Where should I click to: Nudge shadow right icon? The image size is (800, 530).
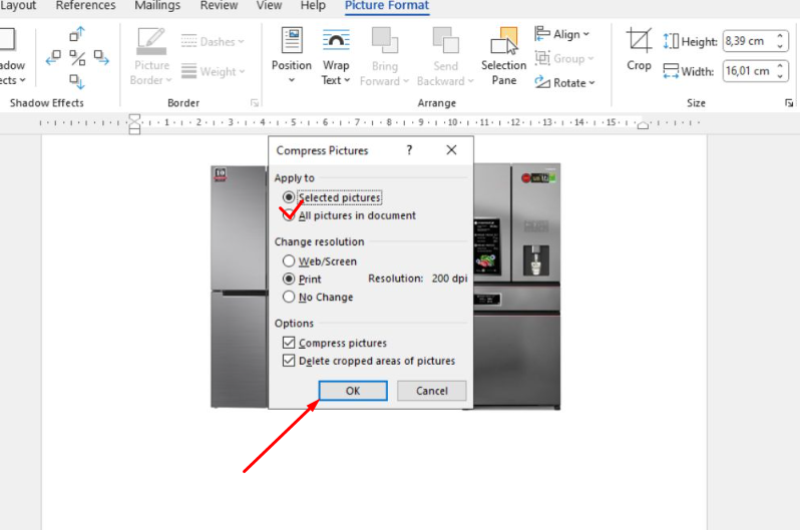101,58
